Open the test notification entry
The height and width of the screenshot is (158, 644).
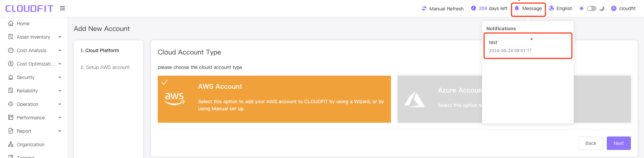[528, 46]
